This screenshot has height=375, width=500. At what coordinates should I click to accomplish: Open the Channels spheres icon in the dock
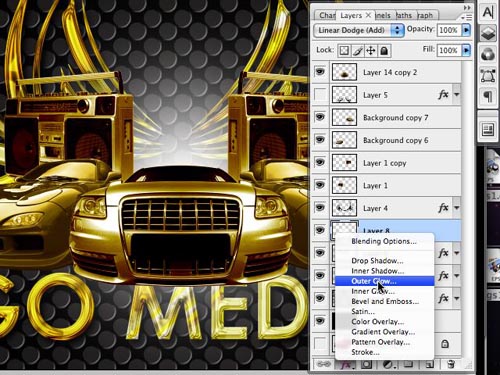click(x=488, y=55)
